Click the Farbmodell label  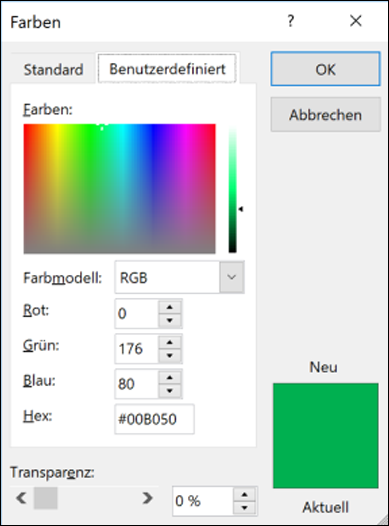[x=63, y=278]
